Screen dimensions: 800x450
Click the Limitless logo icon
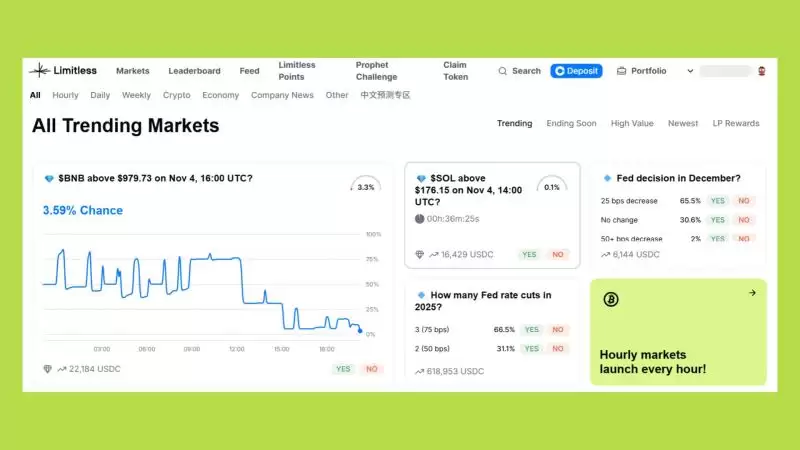point(39,70)
